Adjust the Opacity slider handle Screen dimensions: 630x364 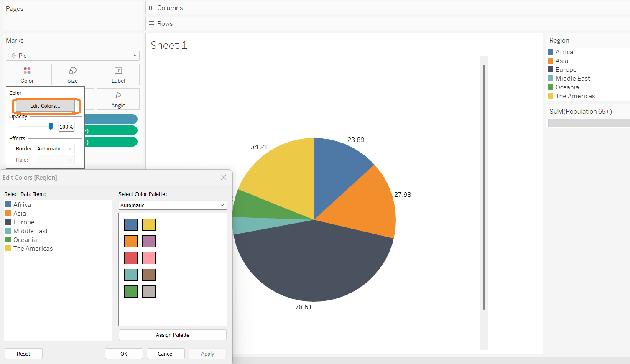(x=51, y=127)
